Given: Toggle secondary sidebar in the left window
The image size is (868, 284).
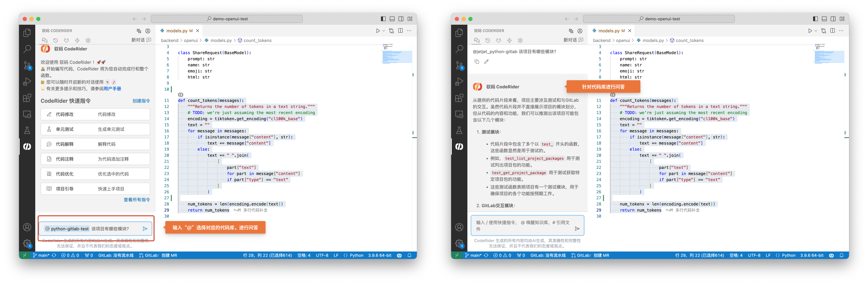Looking at the screenshot, I should click(401, 19).
